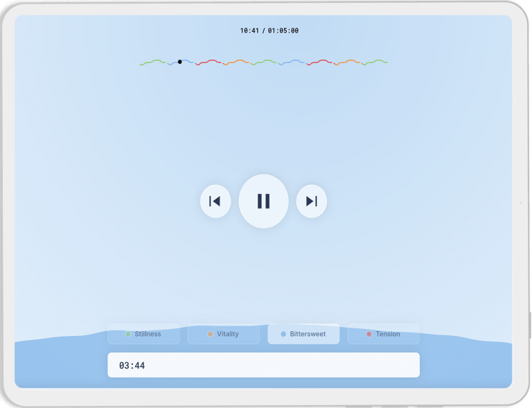Skip to the next track

tap(311, 201)
